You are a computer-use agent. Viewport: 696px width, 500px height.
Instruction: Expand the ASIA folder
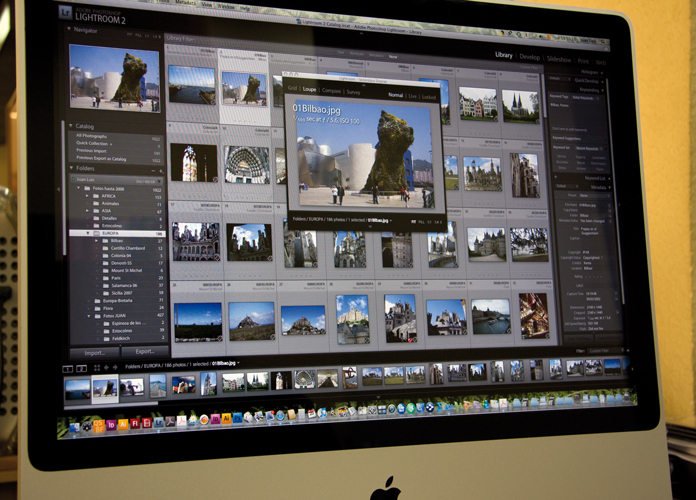coord(87,210)
